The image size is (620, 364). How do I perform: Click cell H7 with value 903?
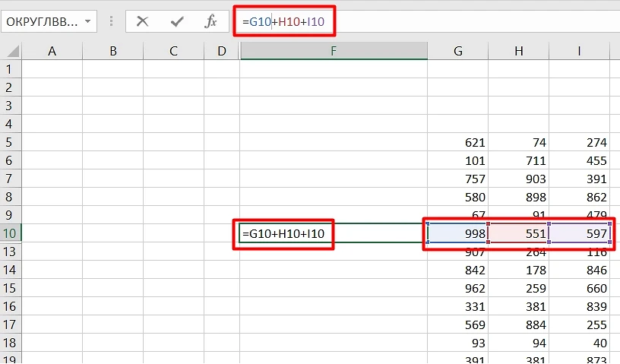click(518, 179)
